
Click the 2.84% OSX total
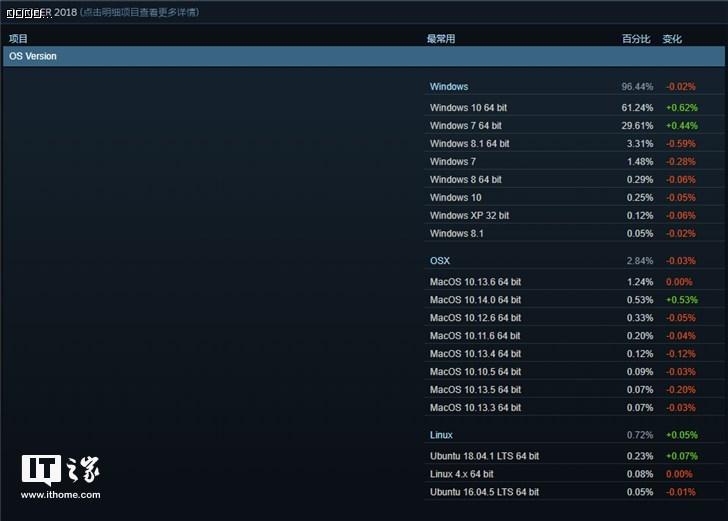point(640,260)
